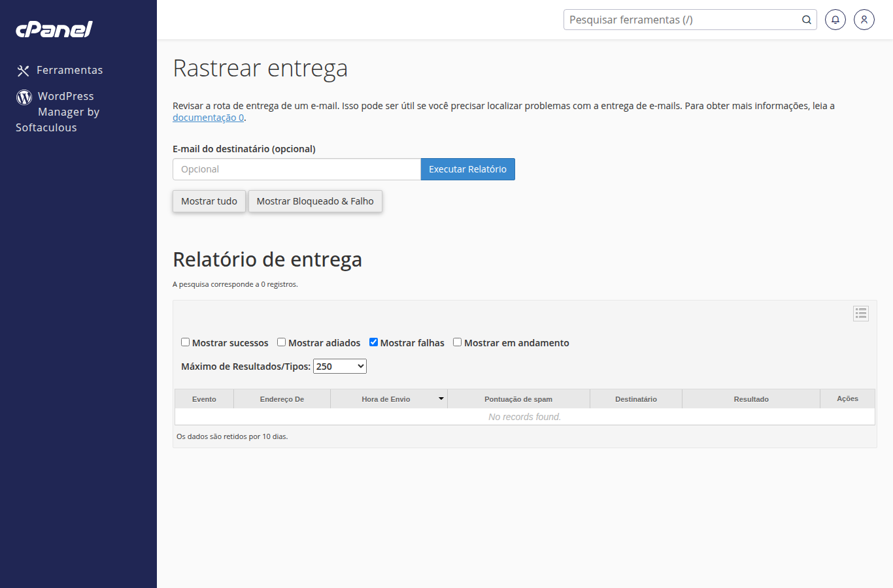Click Executar Relatório button
The image size is (893, 588).
pos(468,169)
